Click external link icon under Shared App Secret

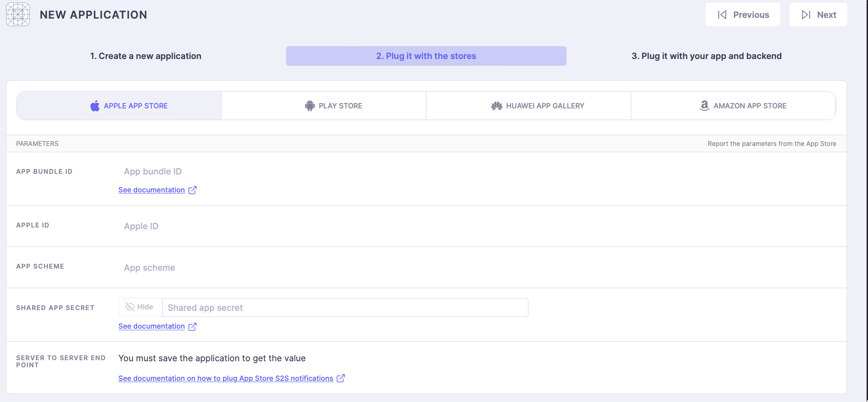pyautogui.click(x=192, y=326)
